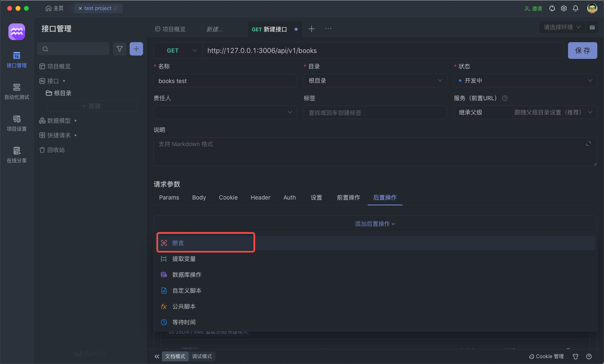Switch to 新建... tab
Viewport: 604px width, 364px height.
(214, 29)
